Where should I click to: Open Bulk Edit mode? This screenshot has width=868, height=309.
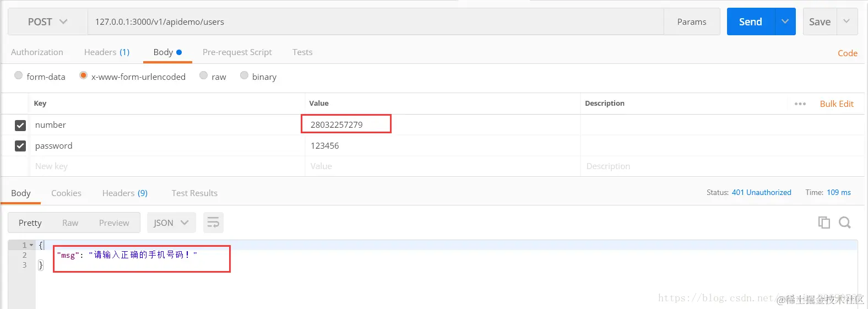pyautogui.click(x=837, y=104)
